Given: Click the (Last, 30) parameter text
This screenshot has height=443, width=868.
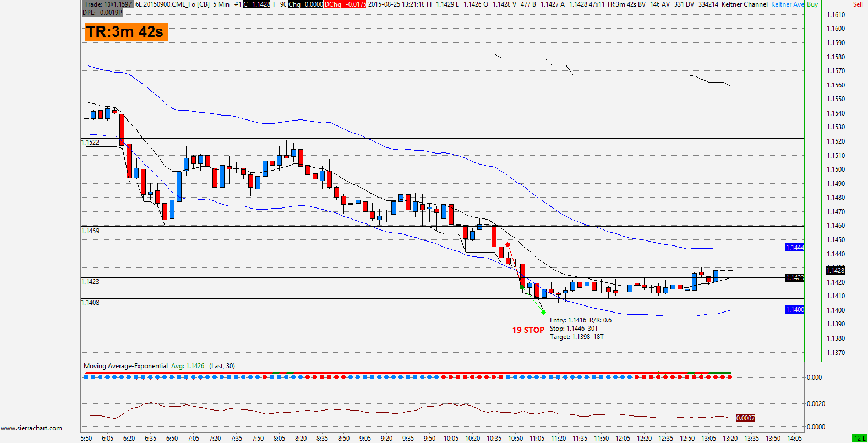Looking at the screenshot, I should click(x=222, y=366).
